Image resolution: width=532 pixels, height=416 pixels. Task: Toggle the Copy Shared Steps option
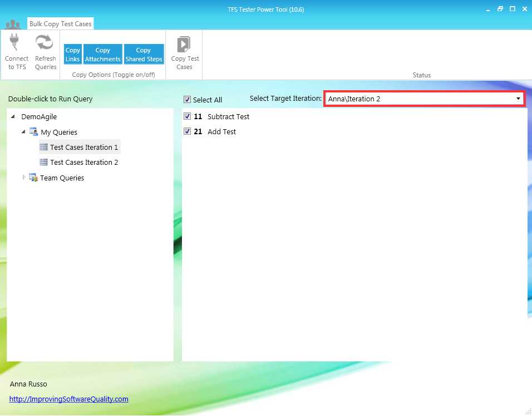click(144, 54)
